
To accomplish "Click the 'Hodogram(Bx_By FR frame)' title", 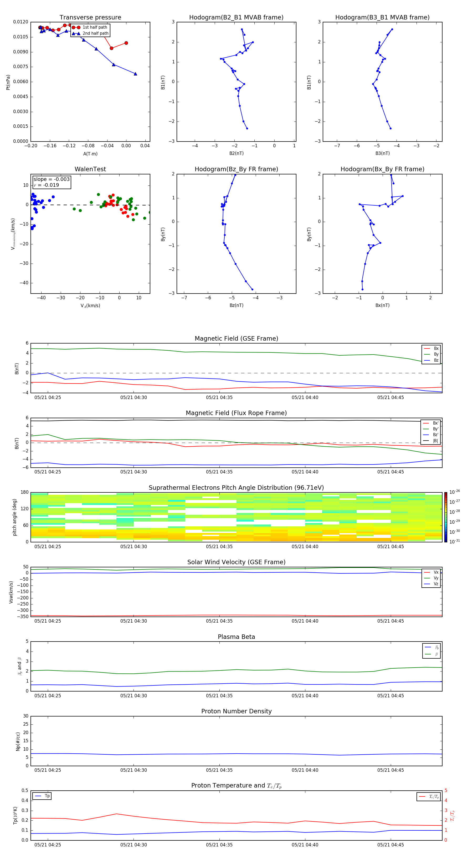I will [382, 169].
